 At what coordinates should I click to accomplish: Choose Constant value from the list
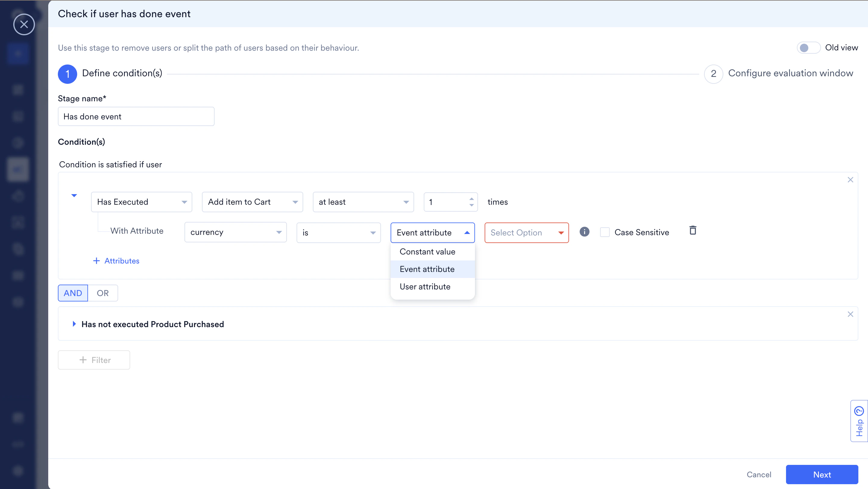pos(427,251)
